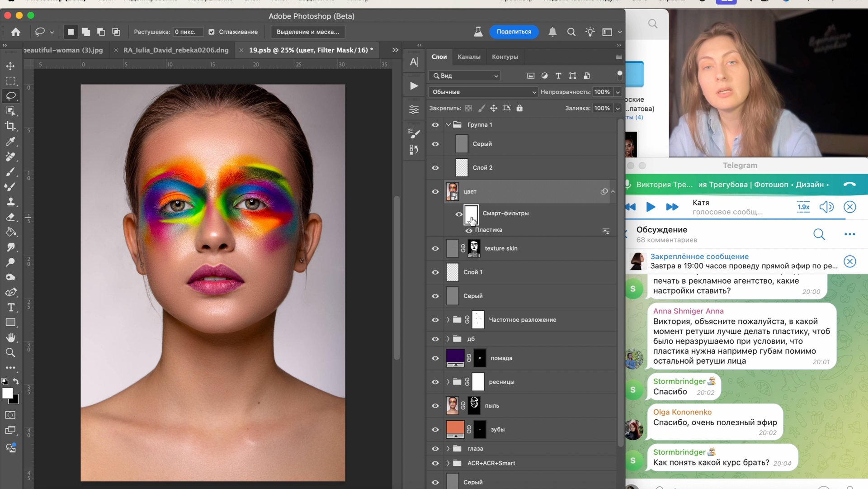Image resolution: width=868 pixels, height=489 pixels.
Task: Select the Hand tool
Action: point(10,337)
